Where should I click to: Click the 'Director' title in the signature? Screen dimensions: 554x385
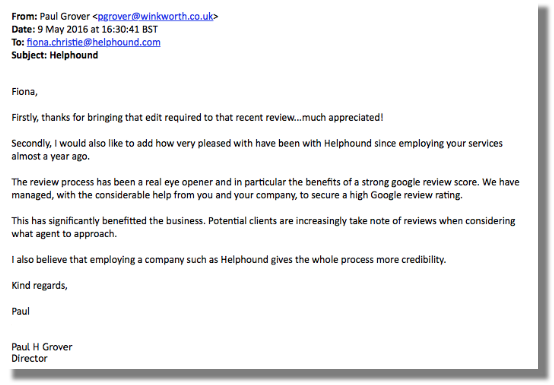(29, 359)
